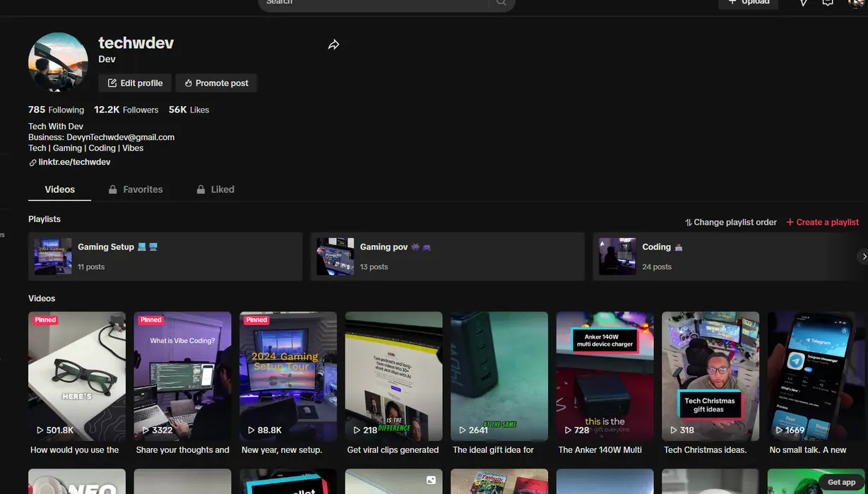Switch to the Videos tab
Viewport: 868px width, 494px height.
[59, 189]
